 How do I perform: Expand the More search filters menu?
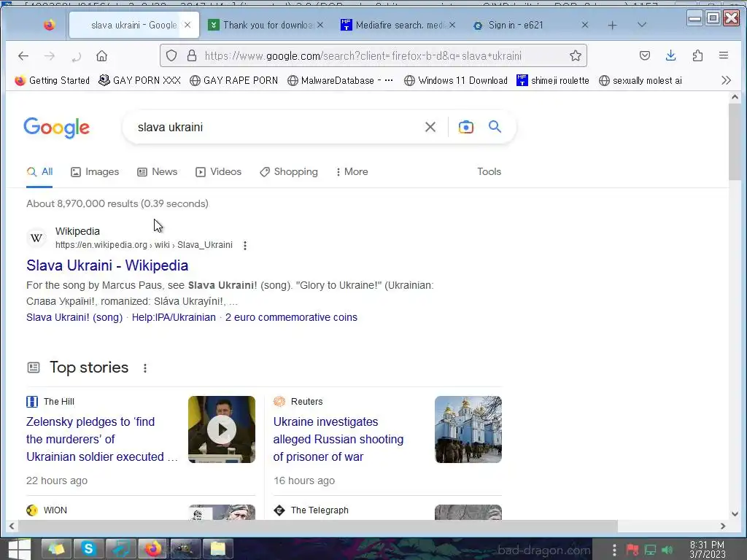pyautogui.click(x=352, y=172)
